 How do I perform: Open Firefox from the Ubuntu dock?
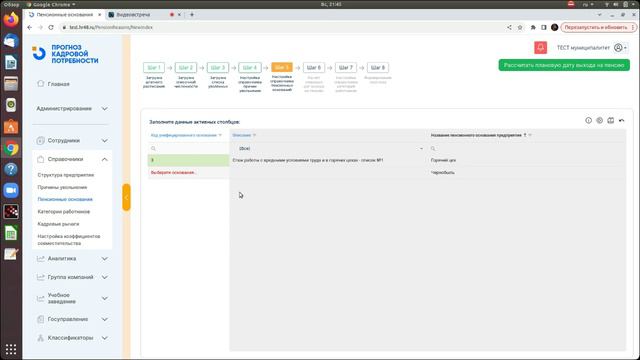(11, 20)
